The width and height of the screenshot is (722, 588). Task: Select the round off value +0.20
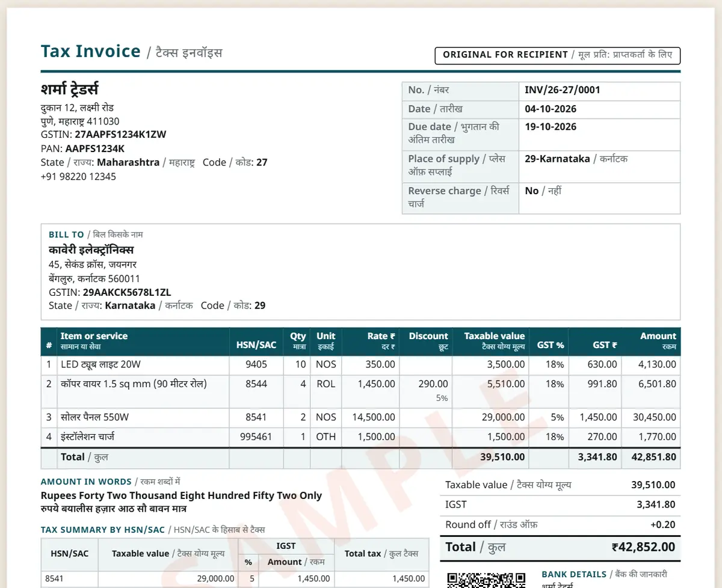663,525
